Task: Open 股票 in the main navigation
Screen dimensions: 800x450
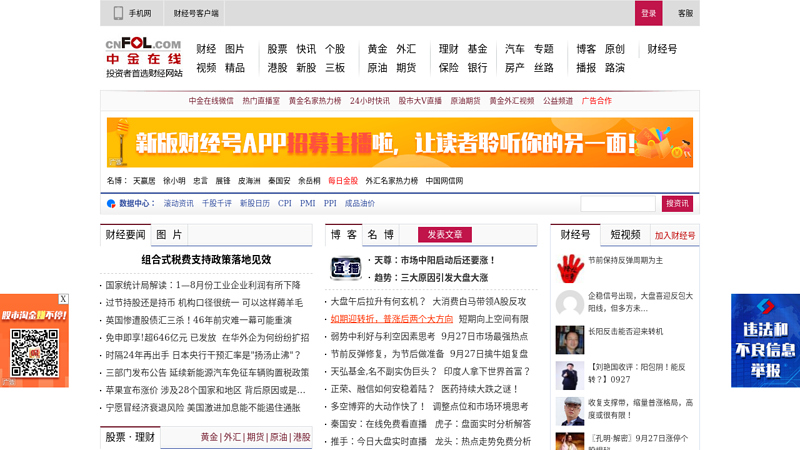Action: 277,49
